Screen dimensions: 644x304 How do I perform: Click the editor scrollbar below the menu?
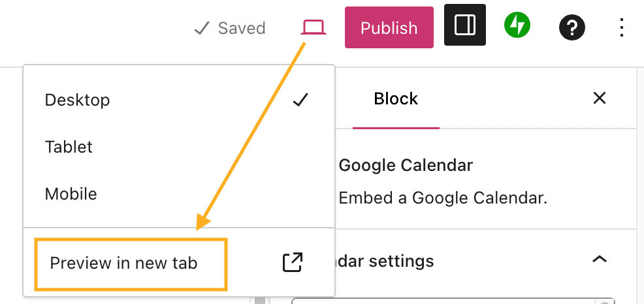[259, 300]
